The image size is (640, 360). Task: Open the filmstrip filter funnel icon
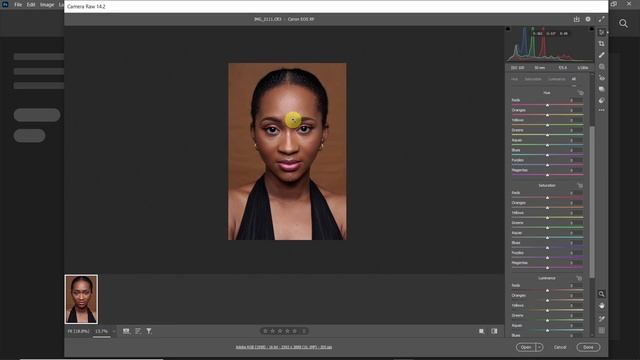click(149, 331)
